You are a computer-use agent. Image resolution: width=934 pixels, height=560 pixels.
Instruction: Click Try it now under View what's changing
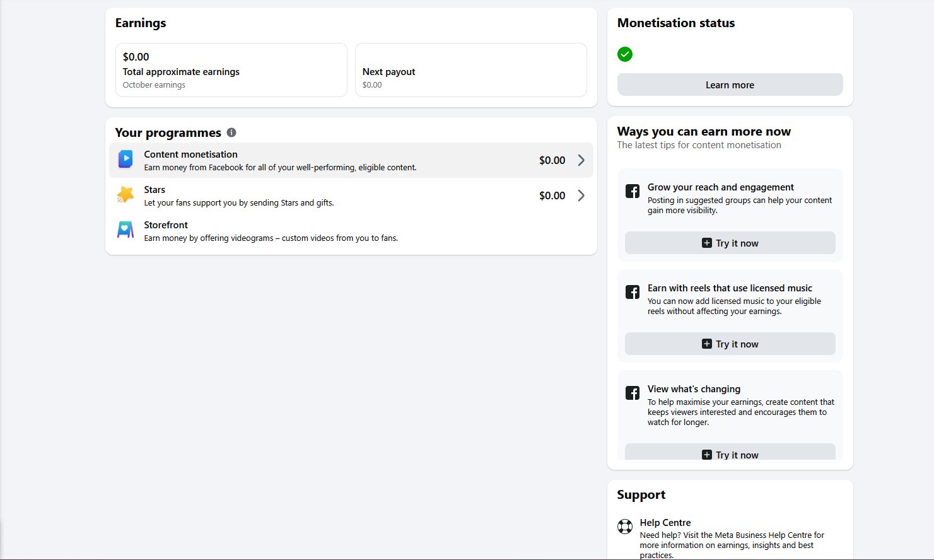(x=730, y=452)
